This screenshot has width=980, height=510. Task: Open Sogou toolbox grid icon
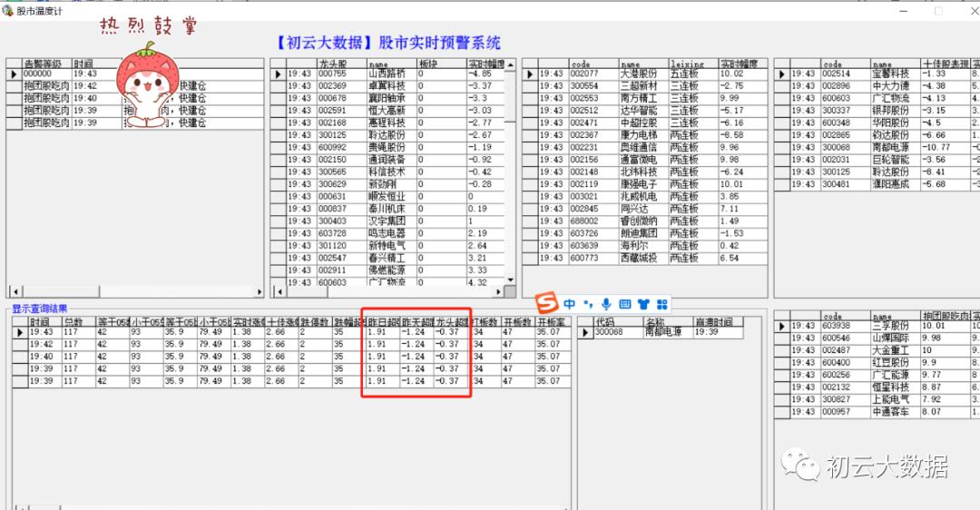pos(661,304)
